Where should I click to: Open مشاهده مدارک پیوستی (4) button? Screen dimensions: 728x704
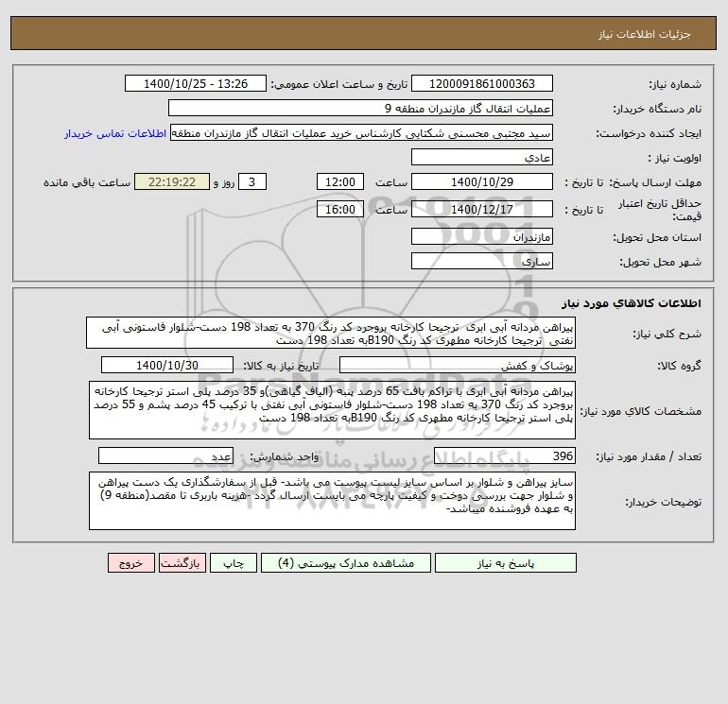tap(346, 563)
